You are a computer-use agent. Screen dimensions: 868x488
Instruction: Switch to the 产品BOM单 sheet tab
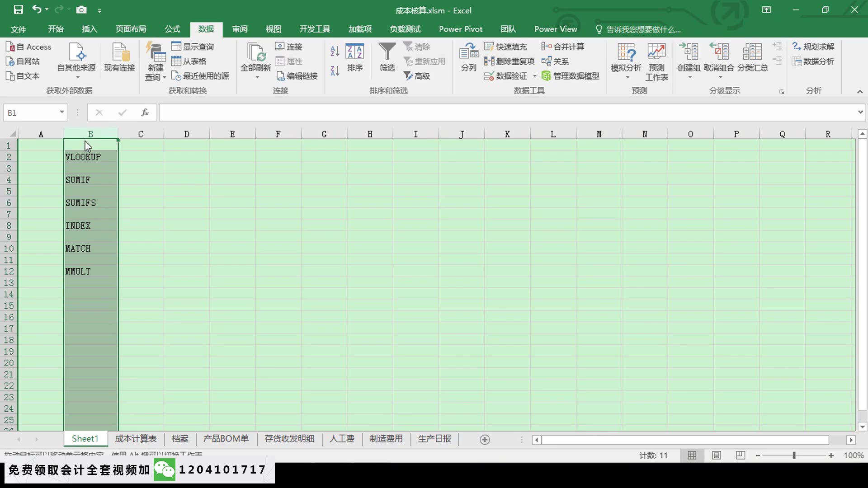coord(226,439)
